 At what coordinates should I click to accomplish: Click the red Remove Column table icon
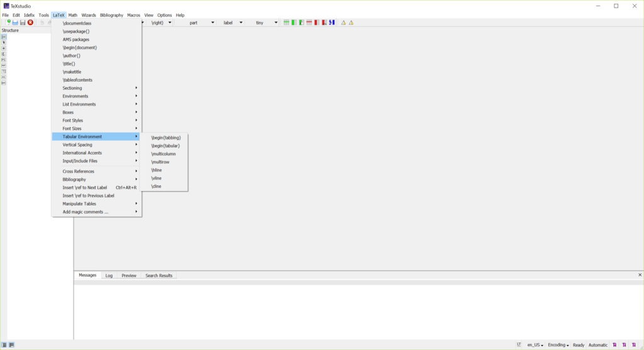click(x=316, y=23)
